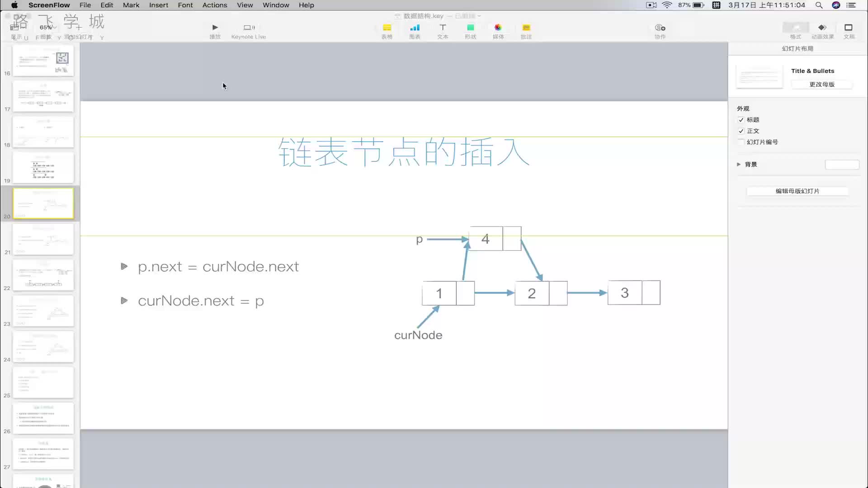This screenshot has width=868, height=488.
Task: Open the background color well
Action: pos(842,164)
